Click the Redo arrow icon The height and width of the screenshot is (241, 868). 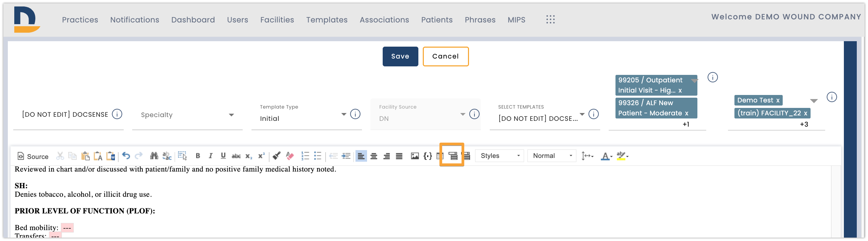point(139,156)
